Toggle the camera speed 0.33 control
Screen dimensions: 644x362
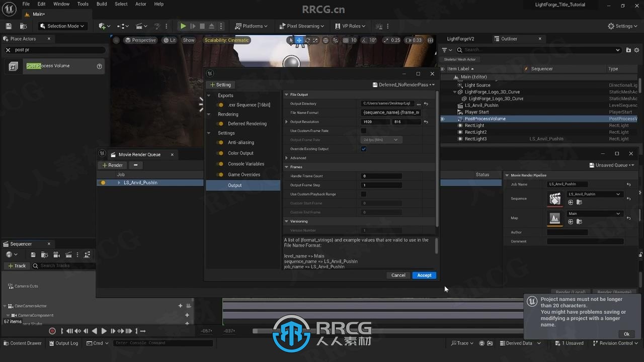[414, 40]
